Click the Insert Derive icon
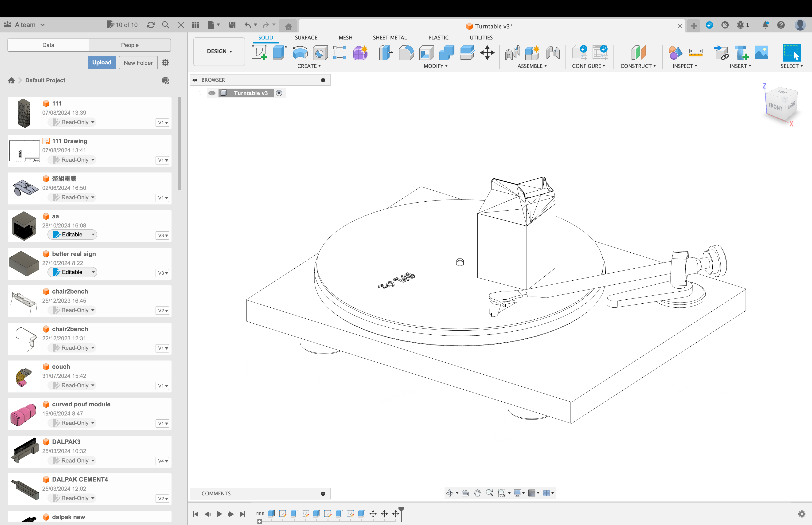812x525 pixels. pyautogui.click(x=721, y=53)
